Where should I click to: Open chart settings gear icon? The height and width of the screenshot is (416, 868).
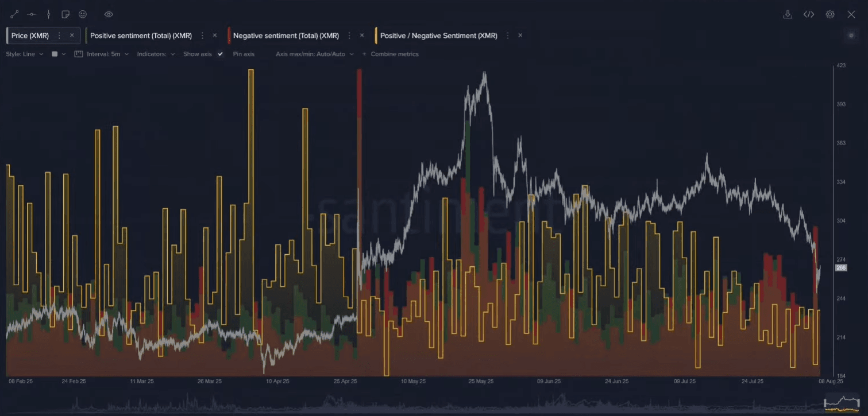tap(830, 14)
